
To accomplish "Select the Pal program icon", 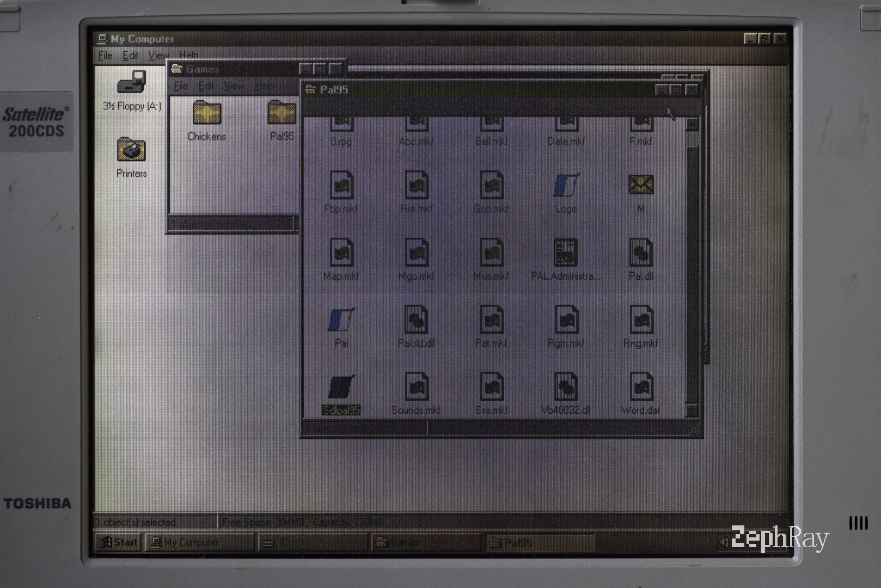I will [x=341, y=320].
